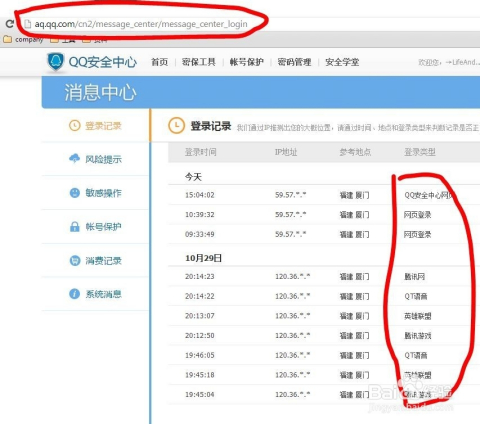480x424 pixels.
Task: Click login time 20:13:07
Action: [x=200, y=316]
